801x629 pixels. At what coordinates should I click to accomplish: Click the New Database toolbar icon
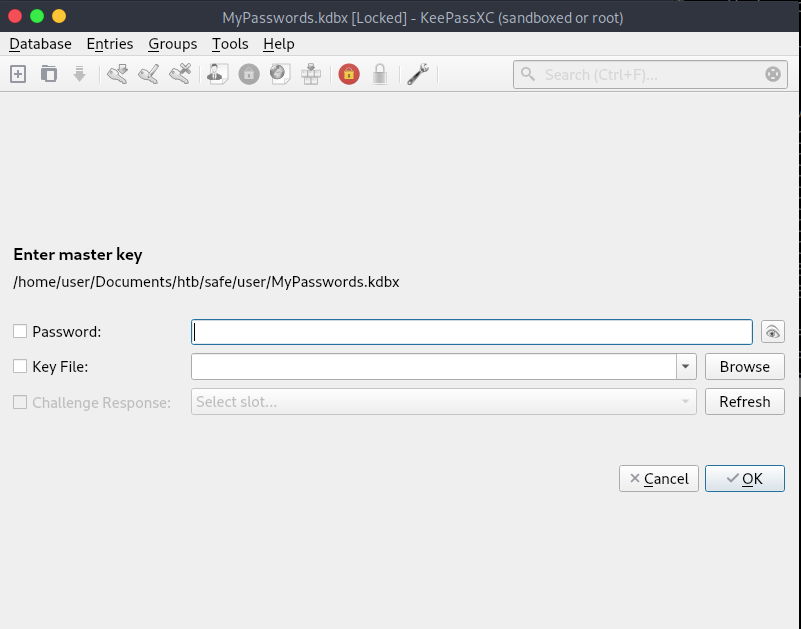point(17,74)
